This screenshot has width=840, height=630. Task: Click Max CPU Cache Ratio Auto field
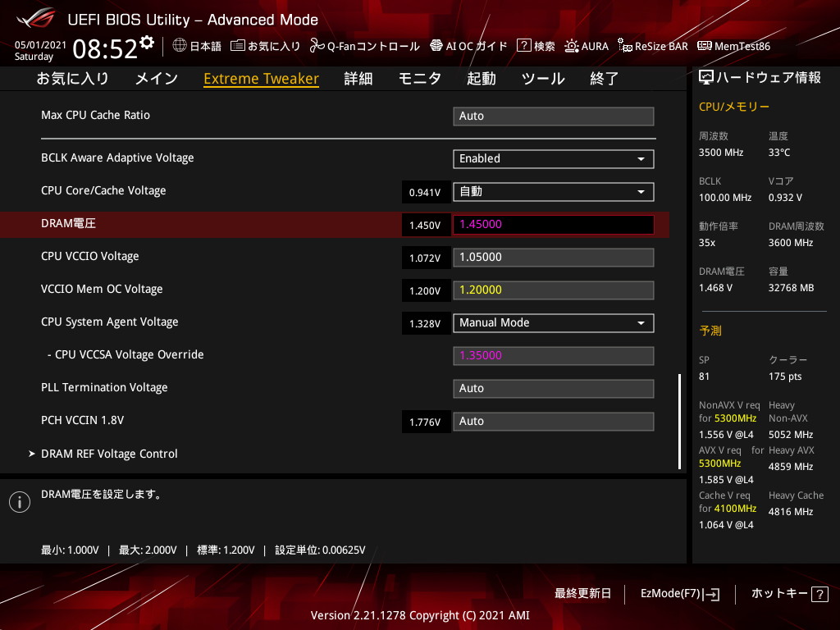[554, 116]
